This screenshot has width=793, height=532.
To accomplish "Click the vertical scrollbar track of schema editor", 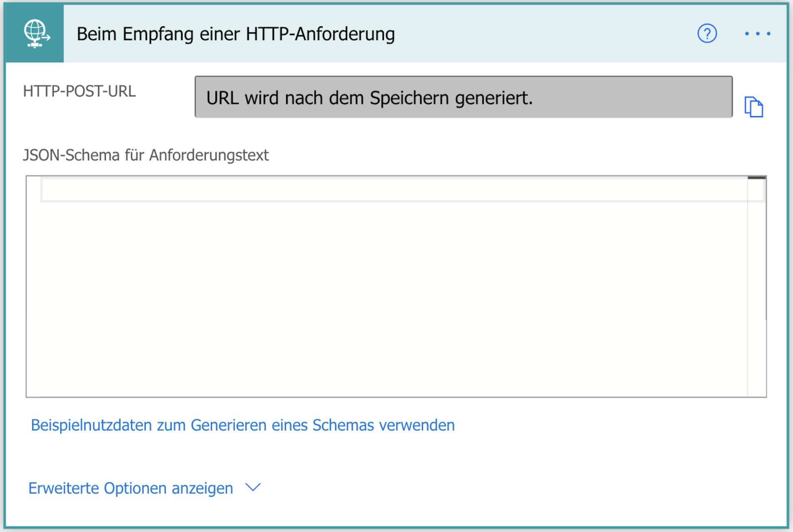I will [x=757, y=291].
